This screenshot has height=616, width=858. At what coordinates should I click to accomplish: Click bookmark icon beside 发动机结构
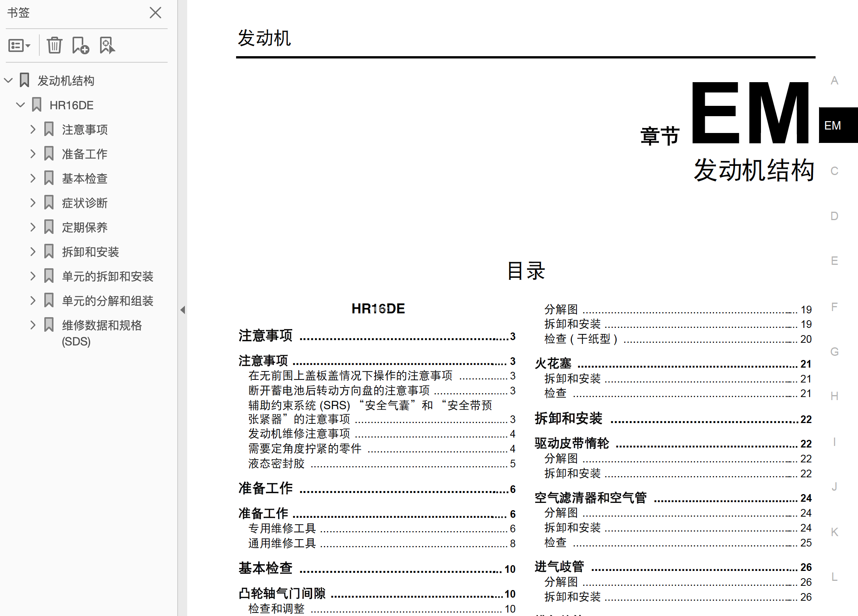click(x=24, y=80)
